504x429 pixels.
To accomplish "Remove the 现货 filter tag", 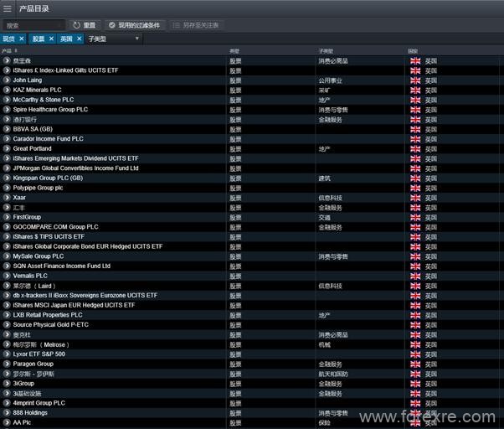I will tap(22, 39).
